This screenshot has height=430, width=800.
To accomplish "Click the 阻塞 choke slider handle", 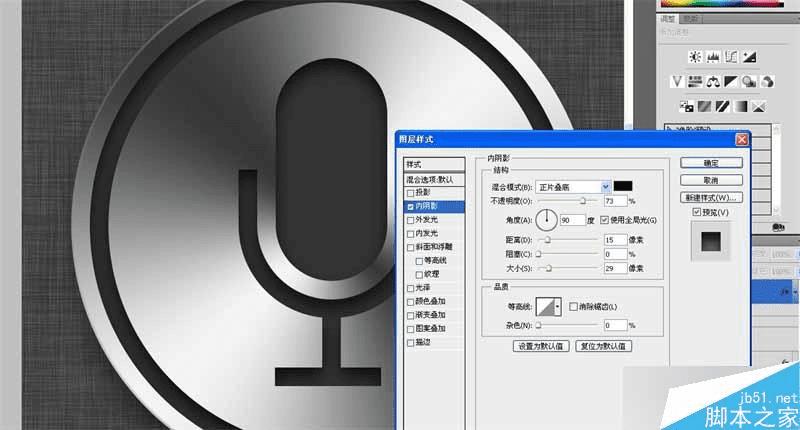I will [x=538, y=254].
